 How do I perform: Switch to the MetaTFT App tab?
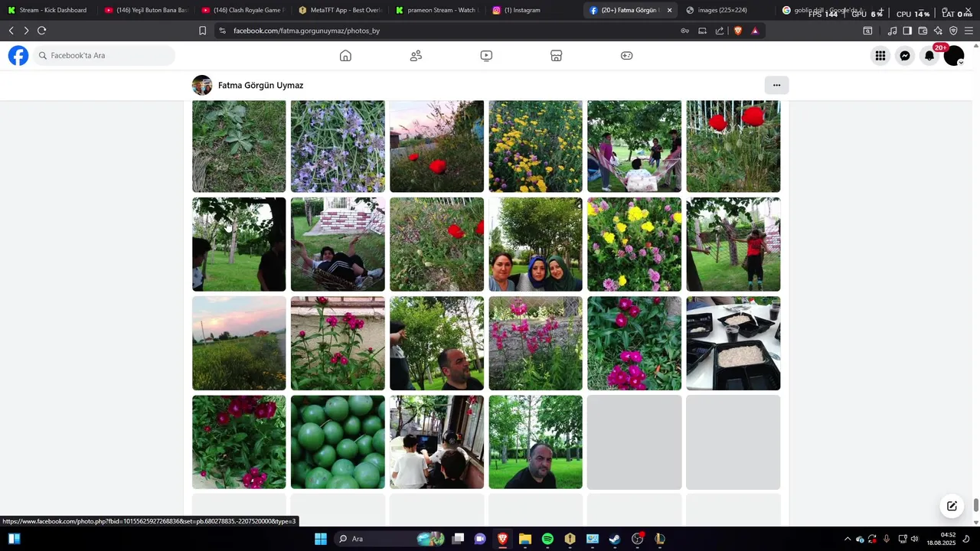click(x=340, y=10)
